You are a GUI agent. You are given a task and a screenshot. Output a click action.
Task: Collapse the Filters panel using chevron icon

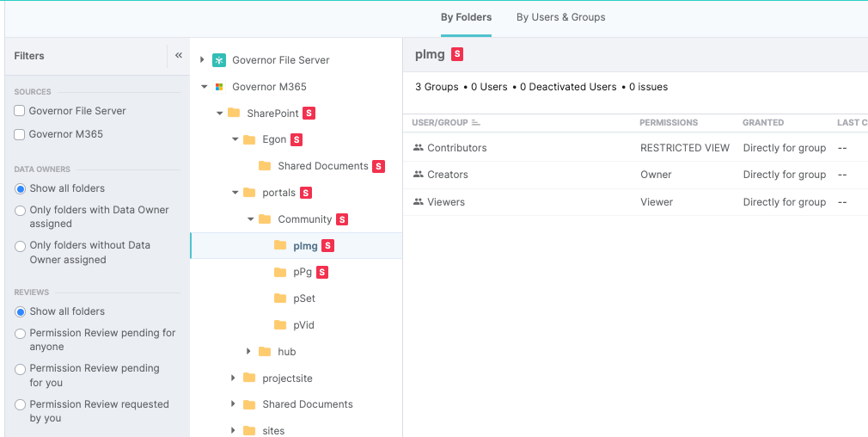pos(179,56)
